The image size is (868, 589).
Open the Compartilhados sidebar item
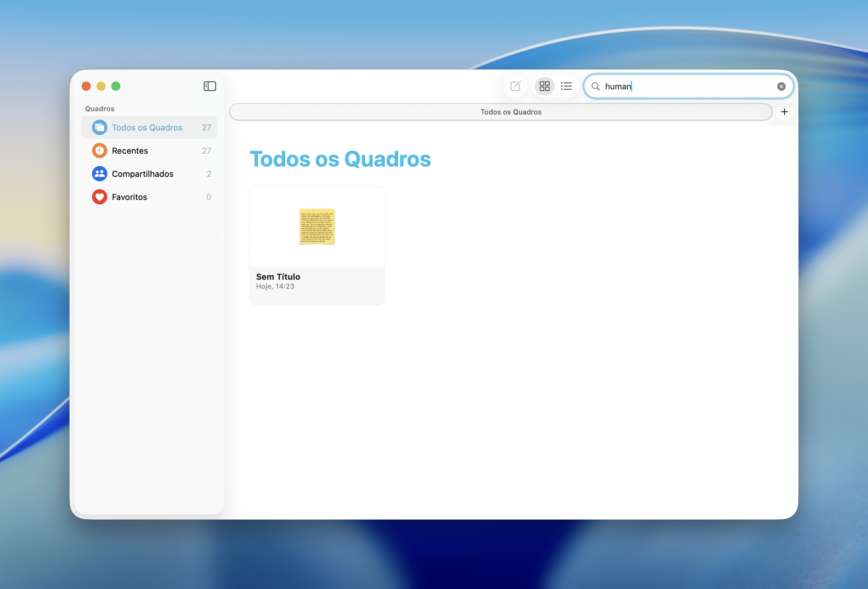143,174
